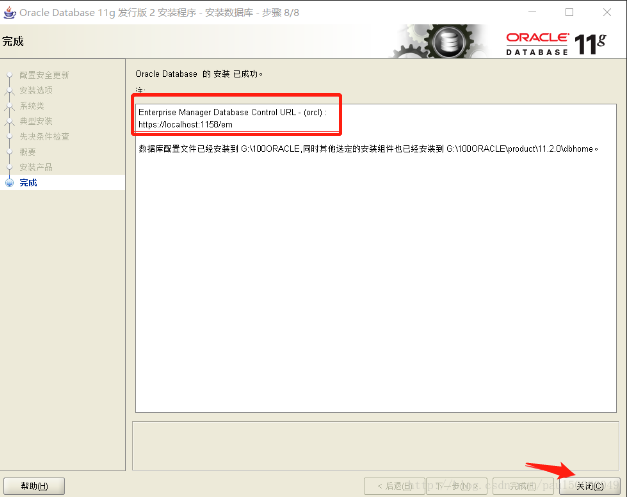
Task: Select the 安装产品 step in the sidebar
Action: pyautogui.click(x=36, y=167)
